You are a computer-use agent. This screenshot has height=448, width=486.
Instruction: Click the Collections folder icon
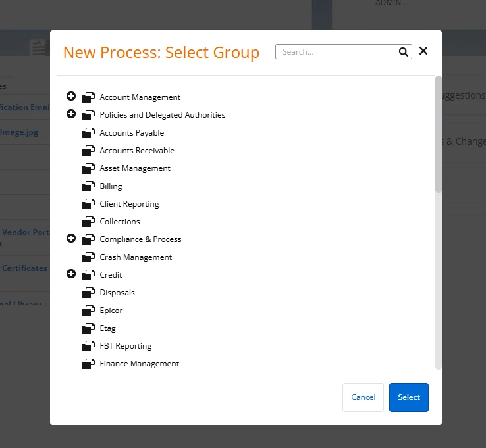coord(89,222)
